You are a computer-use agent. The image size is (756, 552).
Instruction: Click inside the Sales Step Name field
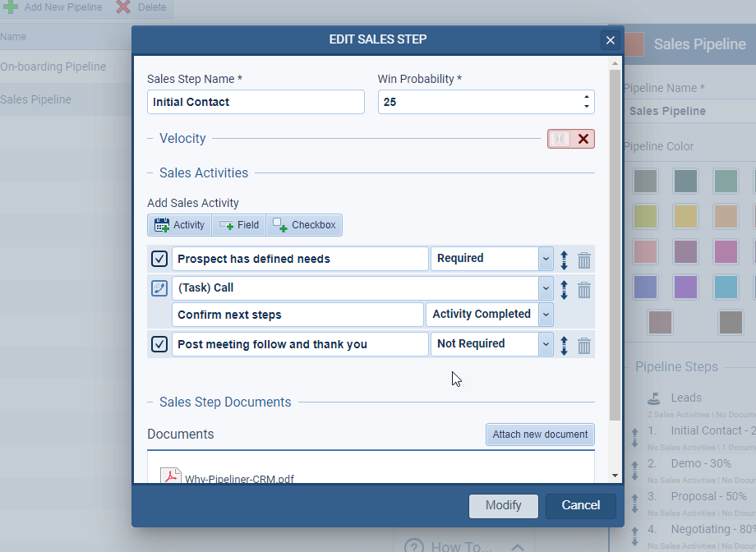[255, 101]
